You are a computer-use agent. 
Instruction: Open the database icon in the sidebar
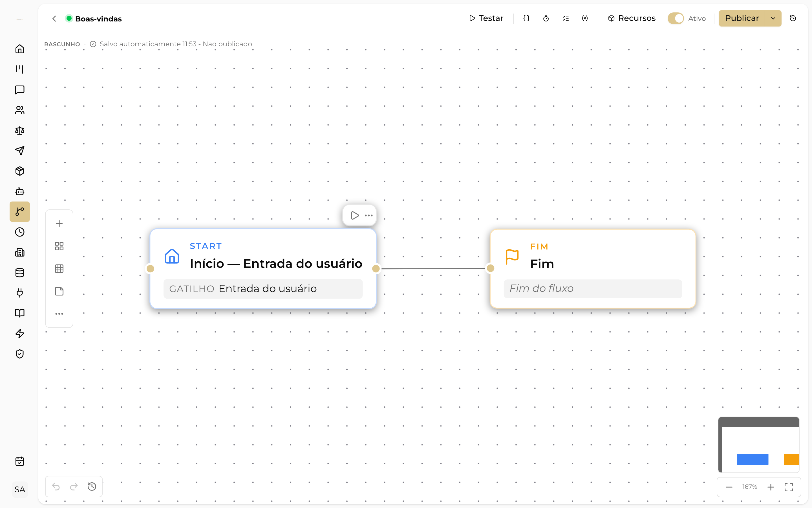[x=20, y=273]
